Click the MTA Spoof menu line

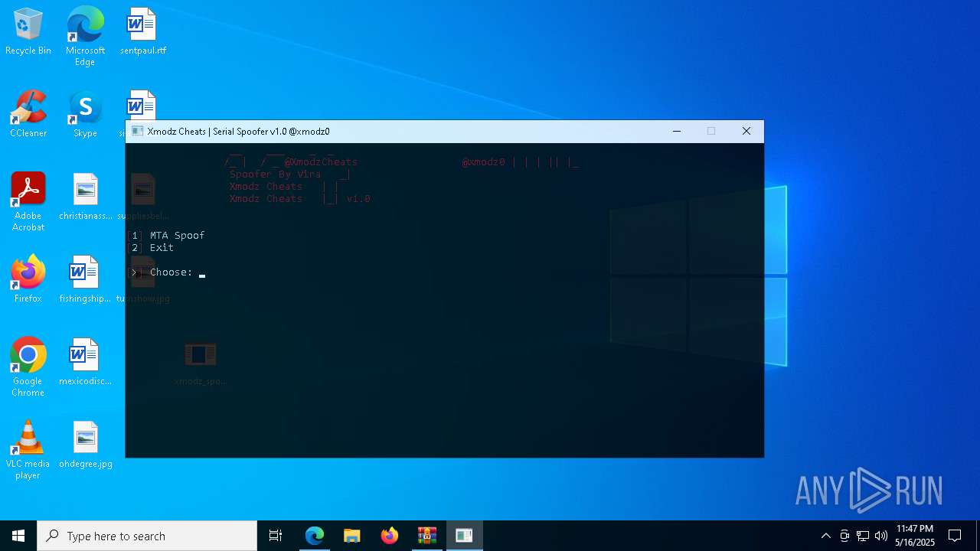click(166, 236)
